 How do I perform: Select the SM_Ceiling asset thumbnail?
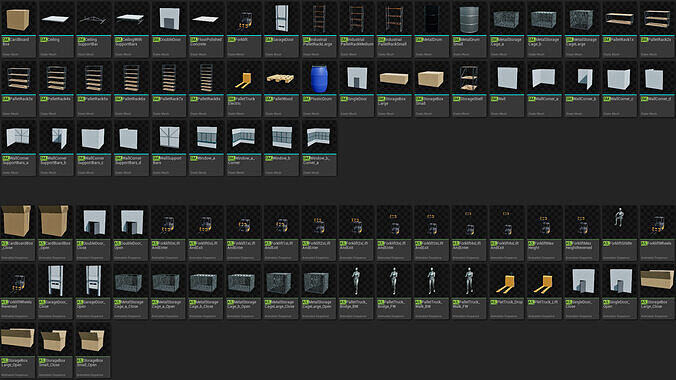(56, 29)
